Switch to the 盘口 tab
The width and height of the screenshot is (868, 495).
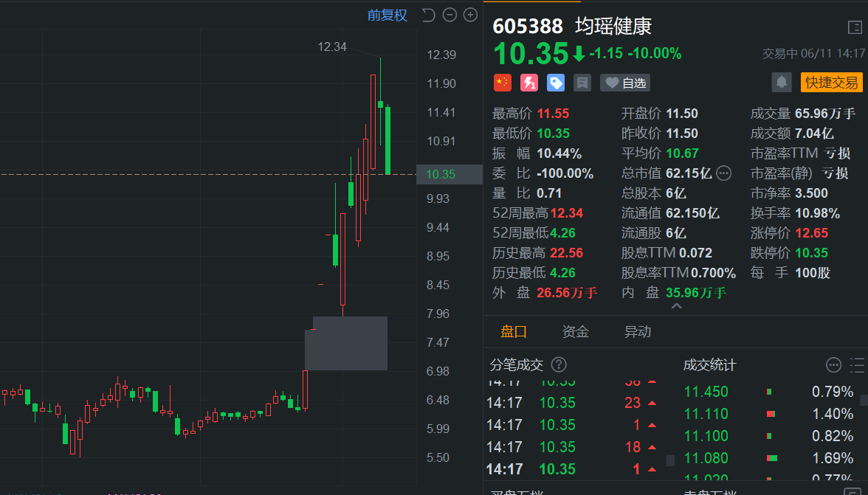514,331
